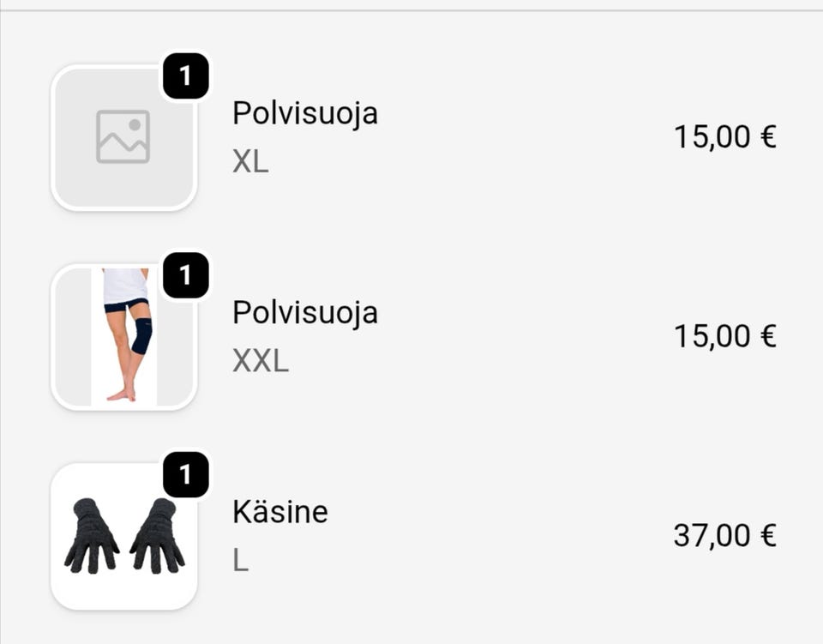Viewport: 823px width, 644px height.
Task: Click the XL size label
Action: (249, 163)
